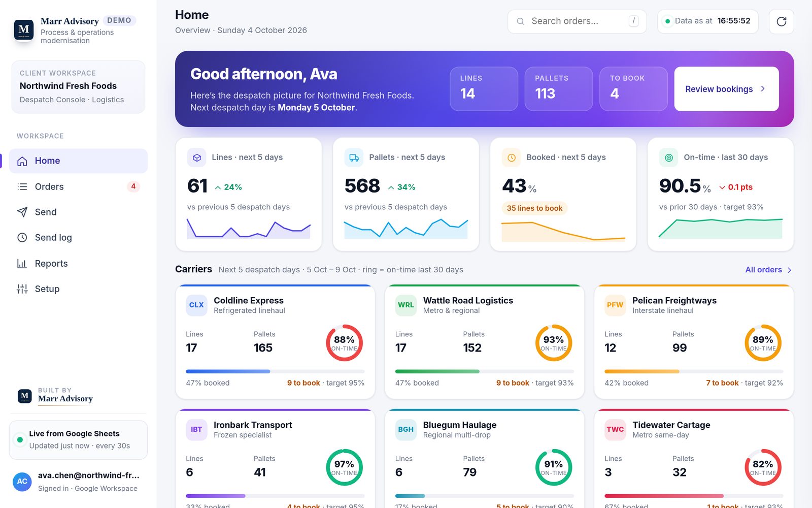812x508 pixels.
Task: Click the 35 lines to book pill
Action: coord(534,208)
